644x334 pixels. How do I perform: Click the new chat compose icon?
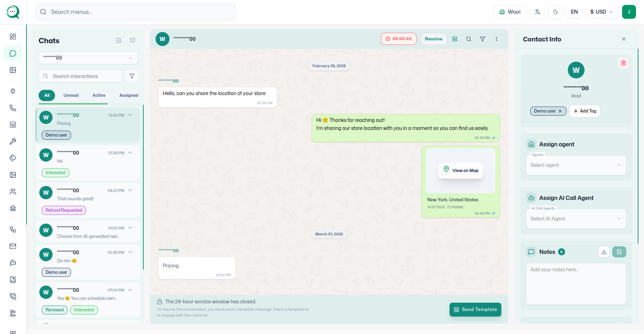click(x=119, y=40)
